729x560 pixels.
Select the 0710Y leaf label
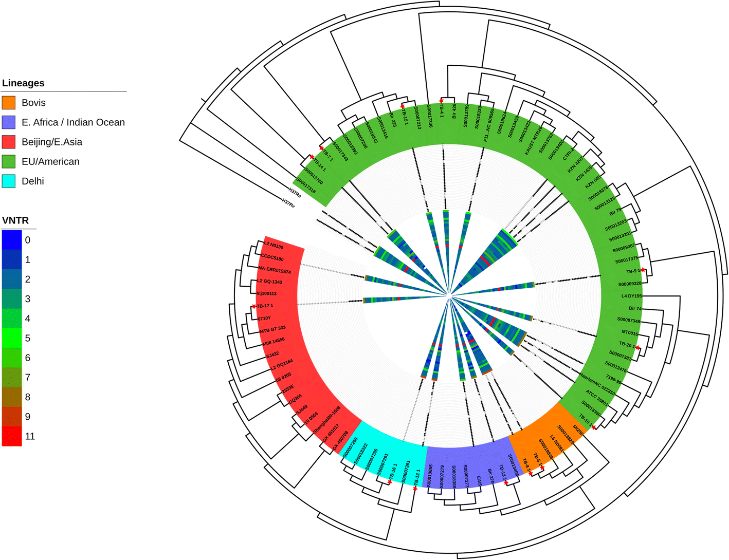tap(264, 319)
